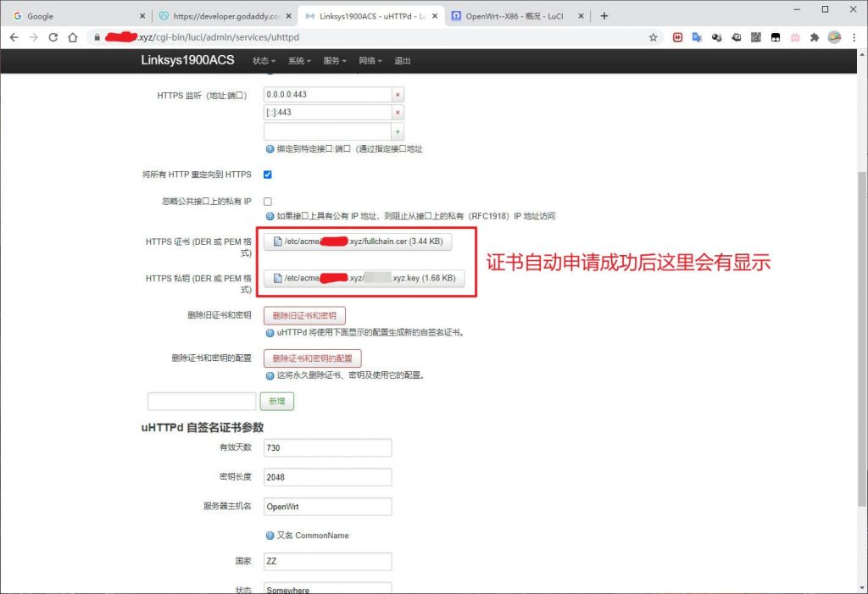868x594 pixels.
Task: Expand the 状态 menu
Action: tap(264, 61)
